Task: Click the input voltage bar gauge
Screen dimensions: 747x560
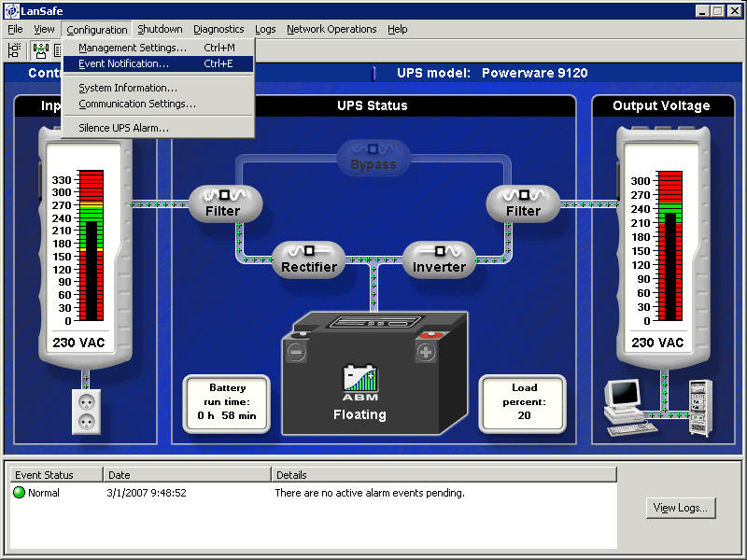Action: click(x=91, y=245)
